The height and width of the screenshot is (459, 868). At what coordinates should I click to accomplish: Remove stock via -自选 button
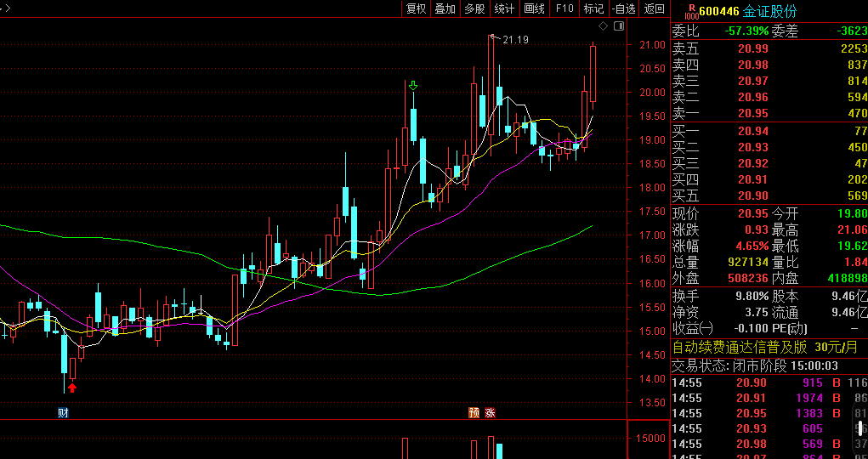pyautogui.click(x=624, y=8)
